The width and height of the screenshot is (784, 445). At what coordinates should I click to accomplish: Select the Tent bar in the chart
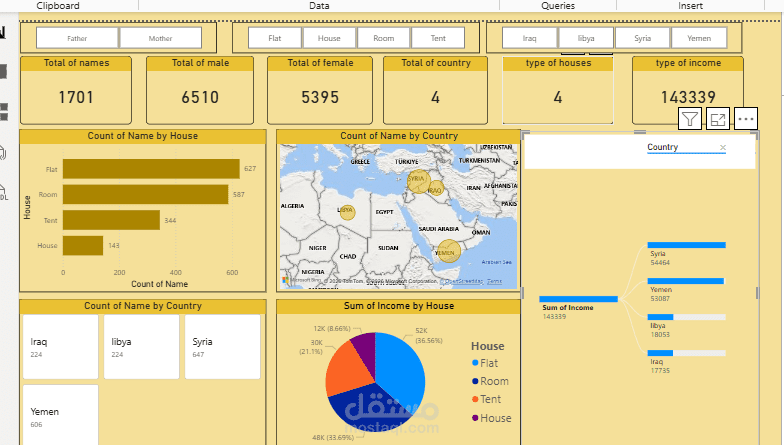click(x=112, y=220)
